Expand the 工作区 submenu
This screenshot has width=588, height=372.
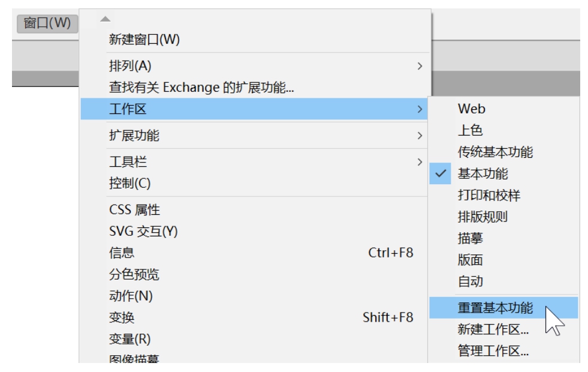128,109
